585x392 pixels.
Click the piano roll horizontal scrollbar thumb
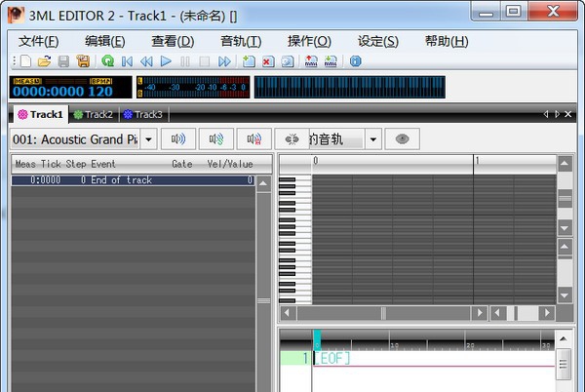(383, 313)
